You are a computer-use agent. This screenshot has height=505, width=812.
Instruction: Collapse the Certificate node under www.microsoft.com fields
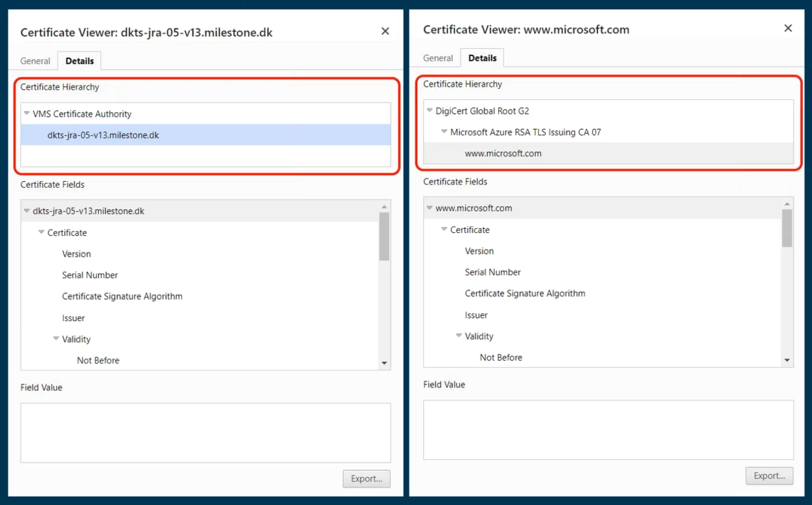pos(444,230)
